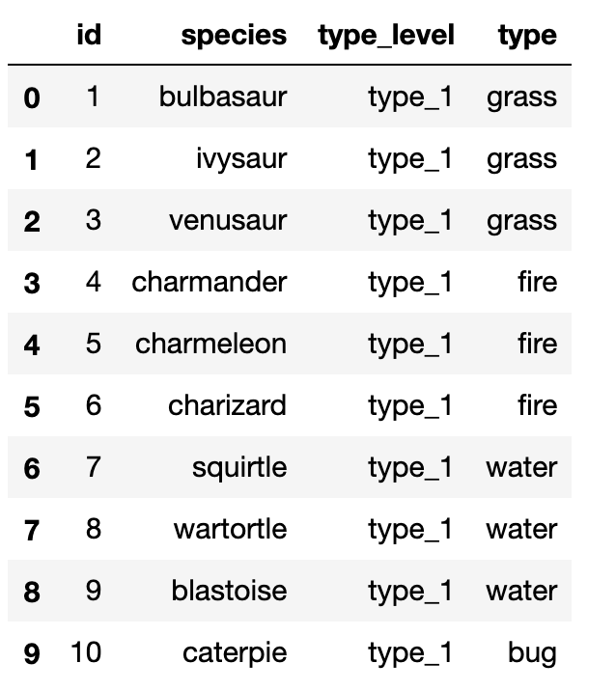
Task: Click the squirtle cell
Action: coord(238,467)
